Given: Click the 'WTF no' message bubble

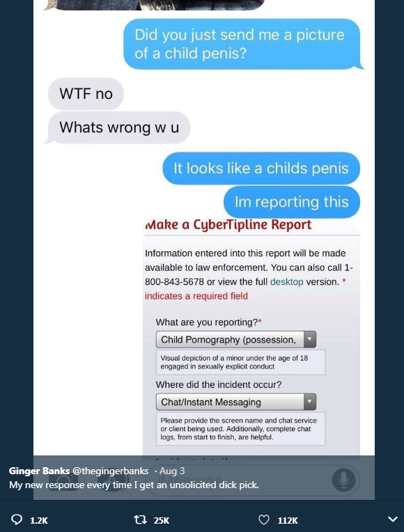Looking at the screenshot, I should click(x=86, y=93).
